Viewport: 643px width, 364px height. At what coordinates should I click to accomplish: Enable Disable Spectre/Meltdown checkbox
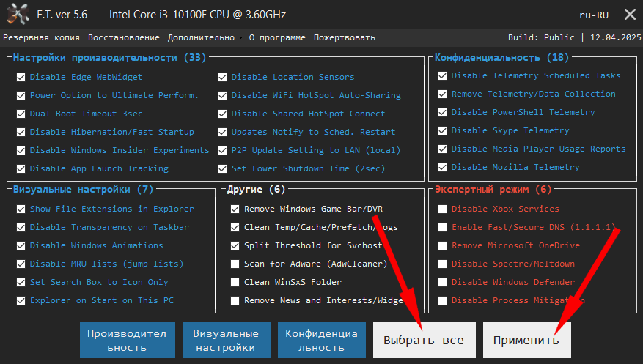(442, 264)
